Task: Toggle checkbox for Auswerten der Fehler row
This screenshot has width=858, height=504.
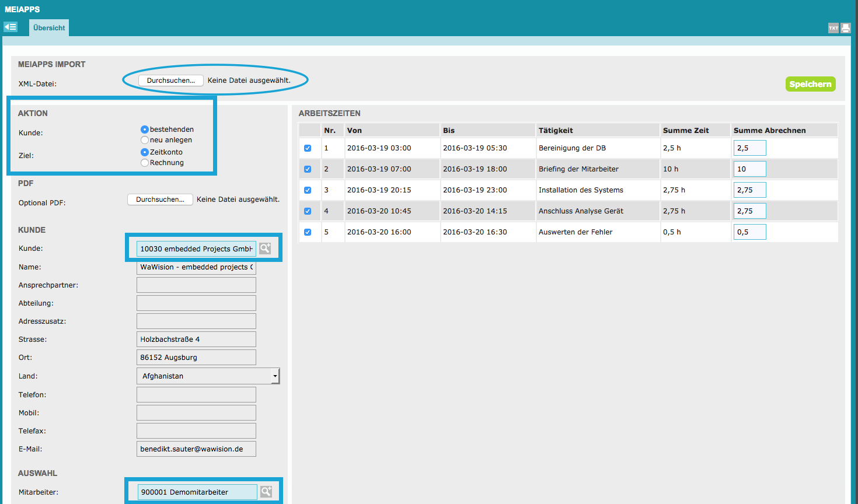Action: (x=308, y=232)
